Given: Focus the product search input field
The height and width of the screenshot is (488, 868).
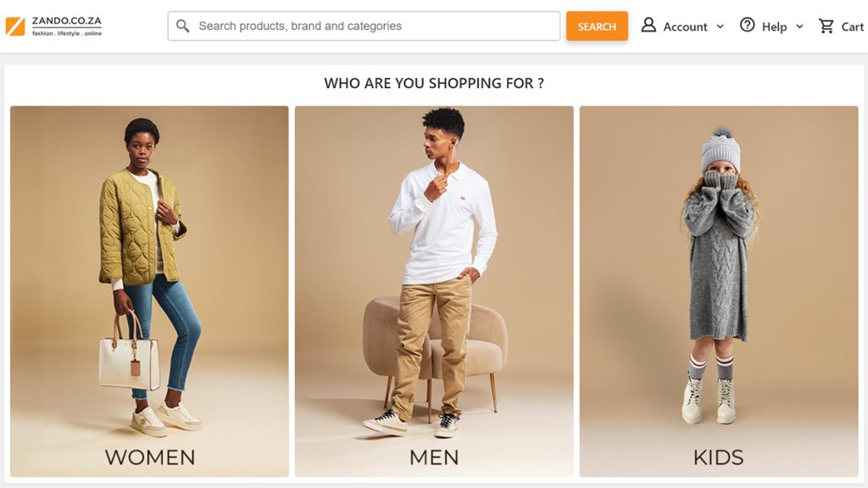Looking at the screenshot, I should [373, 26].
